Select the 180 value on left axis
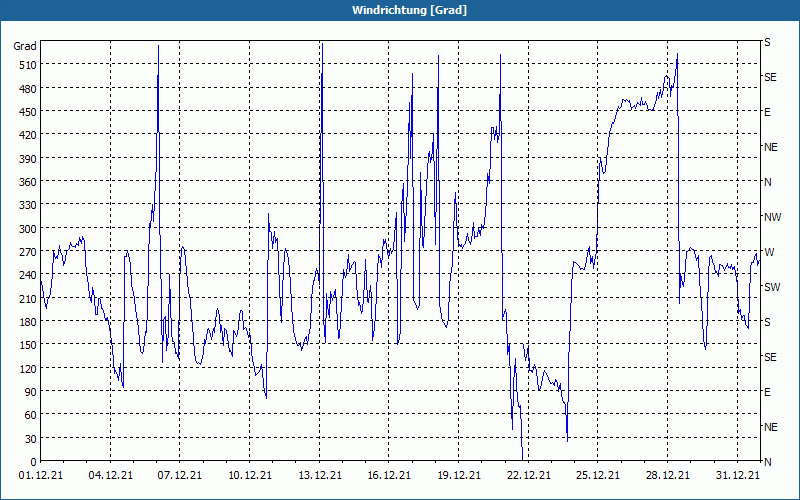The image size is (800, 500). coord(28,322)
